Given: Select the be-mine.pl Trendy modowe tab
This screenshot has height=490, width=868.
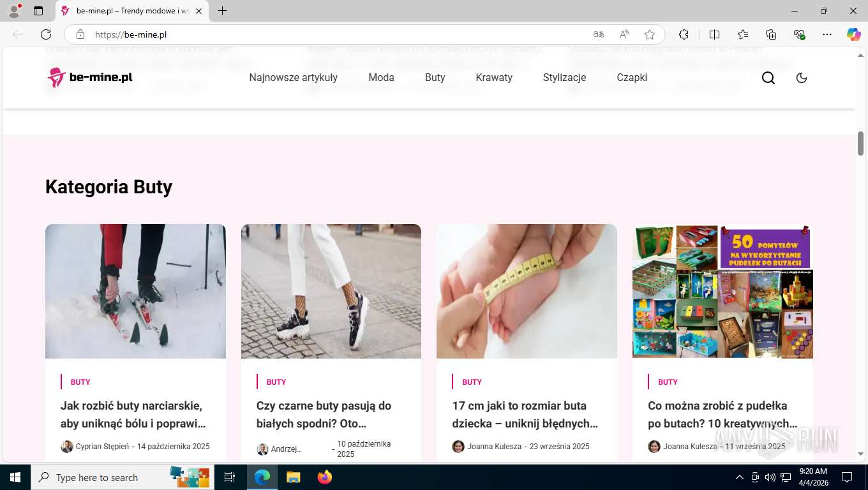Looking at the screenshot, I should [x=131, y=11].
